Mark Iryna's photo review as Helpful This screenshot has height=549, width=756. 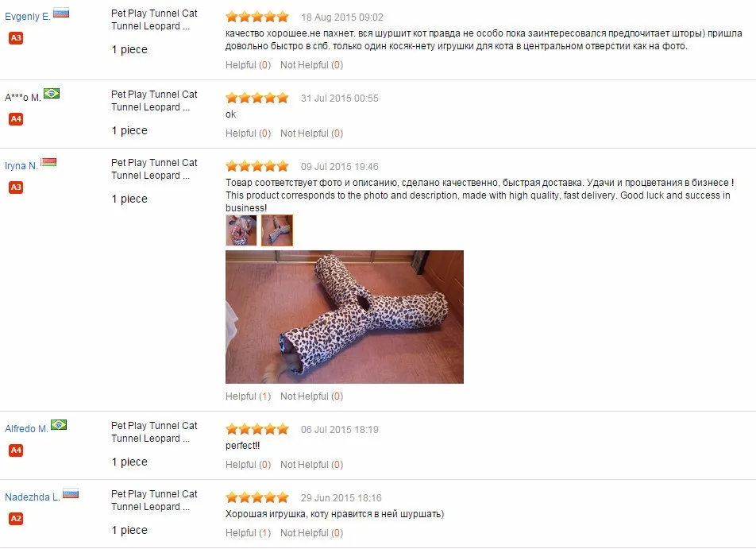[249, 396]
